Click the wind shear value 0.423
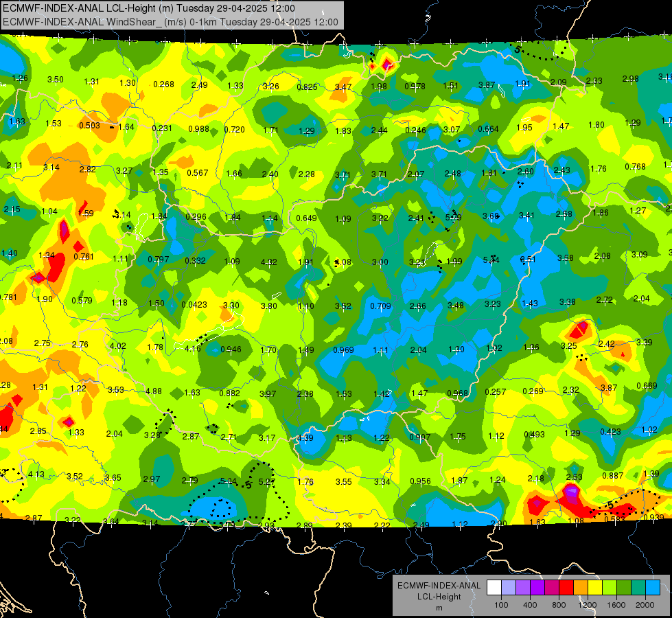 (611, 432)
